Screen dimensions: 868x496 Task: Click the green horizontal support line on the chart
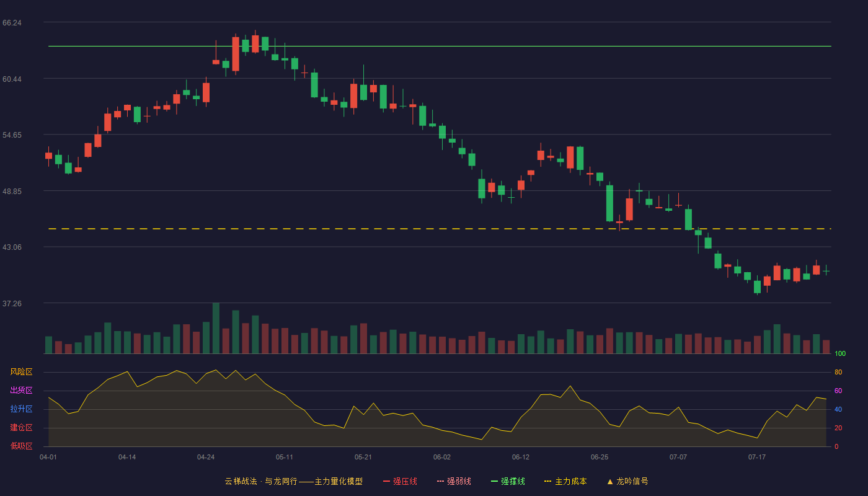[x=440, y=46]
